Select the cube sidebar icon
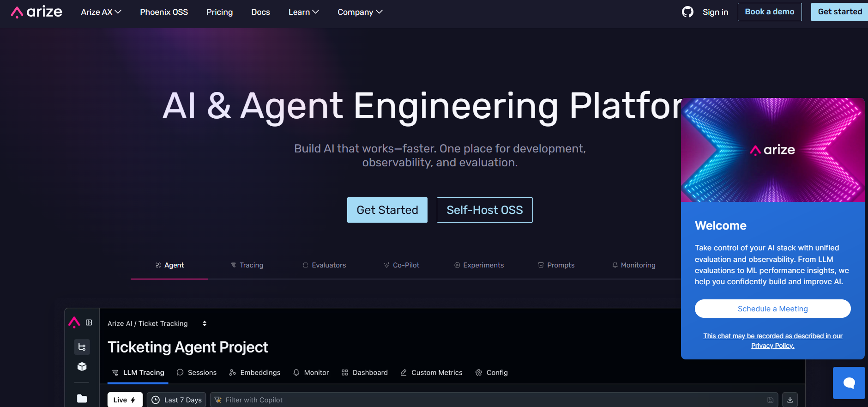Image resolution: width=868 pixels, height=407 pixels. (x=82, y=367)
